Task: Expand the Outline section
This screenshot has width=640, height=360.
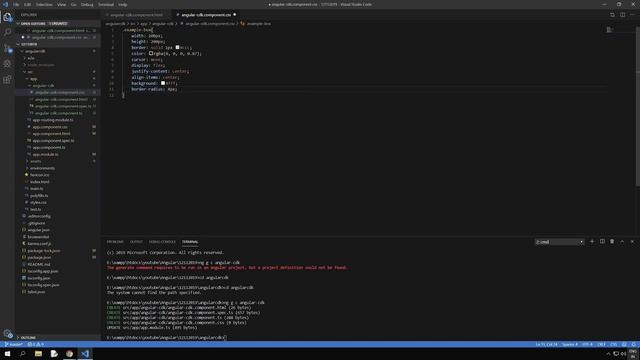Action: pos(57,338)
